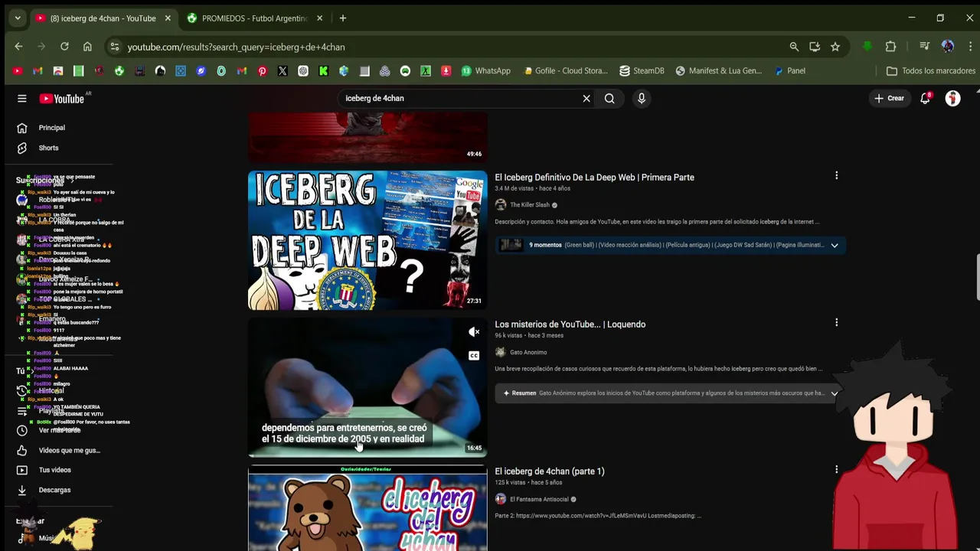Switch to the PROMIEDOS Futbol Argentino tab
The image size is (980, 551).
point(254,18)
